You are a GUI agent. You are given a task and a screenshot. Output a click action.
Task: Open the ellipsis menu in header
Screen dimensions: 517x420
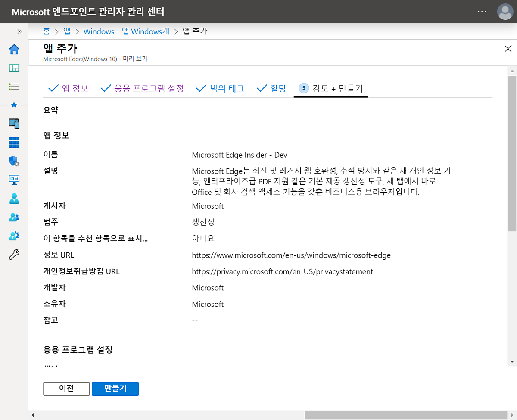(482, 12)
